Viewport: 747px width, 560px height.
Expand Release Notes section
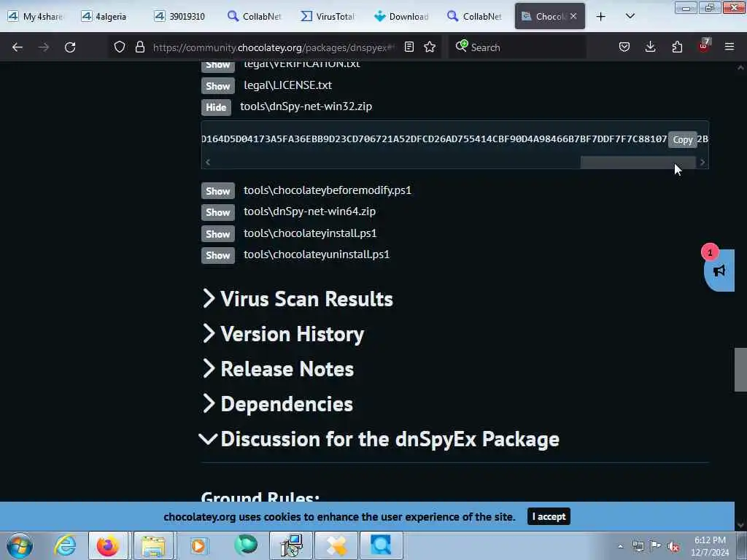point(278,369)
